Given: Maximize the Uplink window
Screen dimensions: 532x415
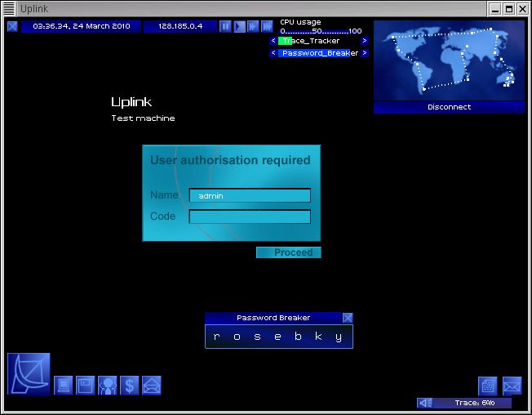Looking at the screenshot, I should tap(509, 9).
